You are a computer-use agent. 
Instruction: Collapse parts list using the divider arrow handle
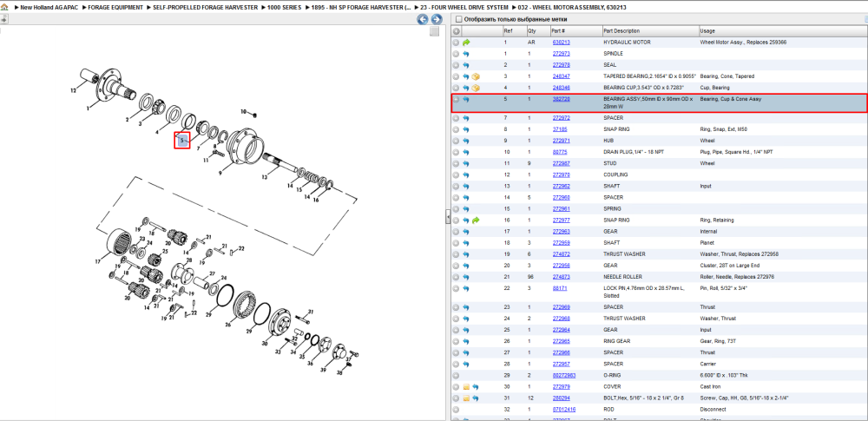click(448, 218)
